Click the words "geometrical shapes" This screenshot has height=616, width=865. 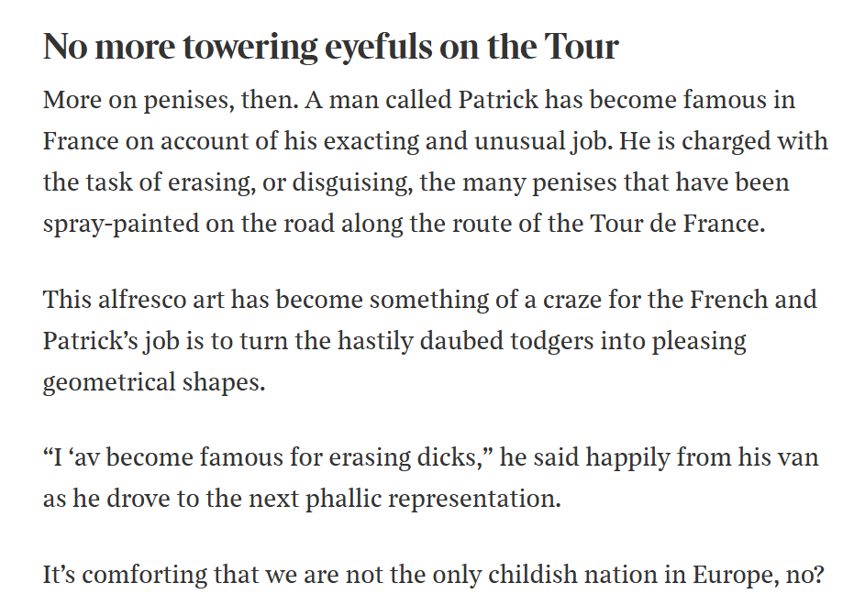tap(154, 382)
